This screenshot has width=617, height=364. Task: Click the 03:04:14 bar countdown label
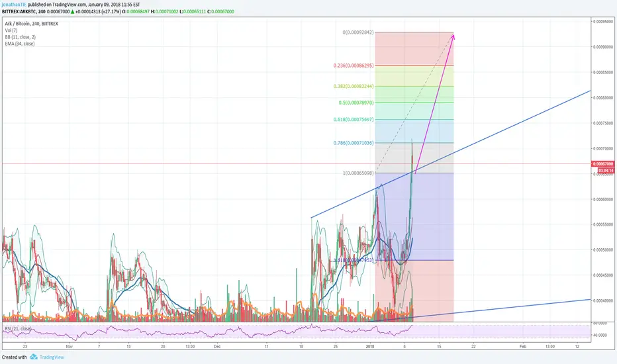pyautogui.click(x=606, y=170)
